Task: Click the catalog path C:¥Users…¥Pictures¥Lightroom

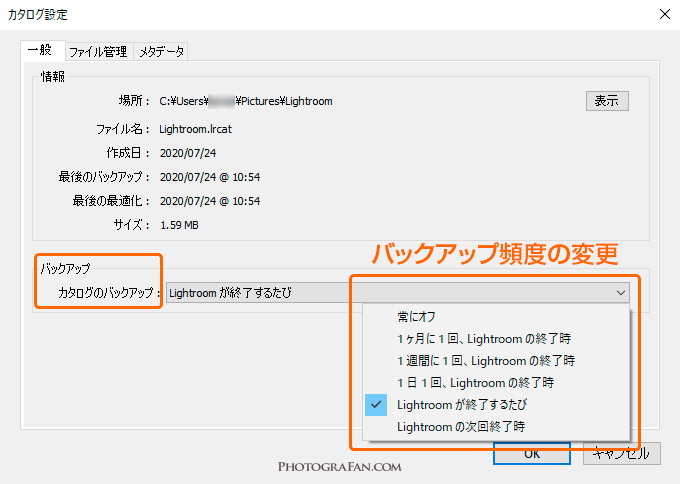Action: coord(246,101)
